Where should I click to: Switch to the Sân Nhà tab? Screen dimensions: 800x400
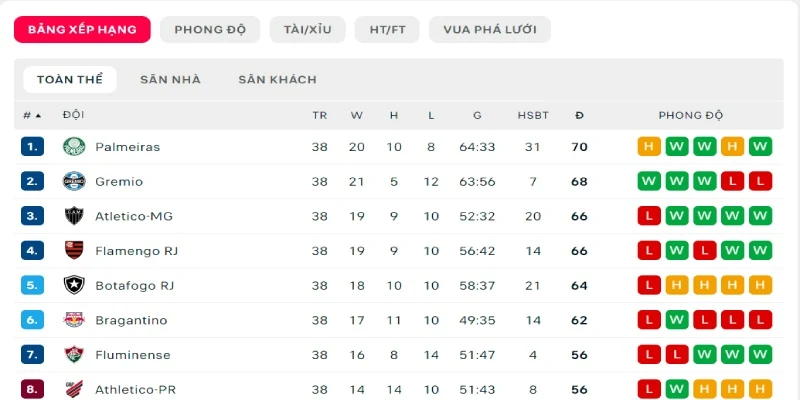170,80
